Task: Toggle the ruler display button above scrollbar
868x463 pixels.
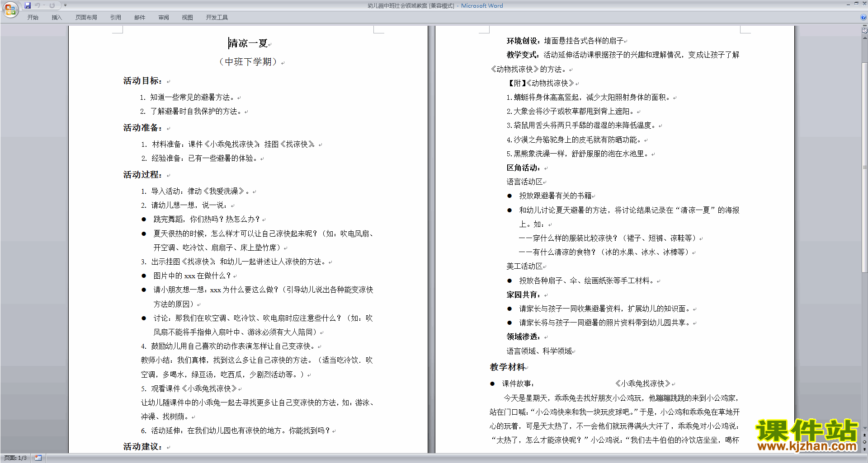Action: coord(864,31)
